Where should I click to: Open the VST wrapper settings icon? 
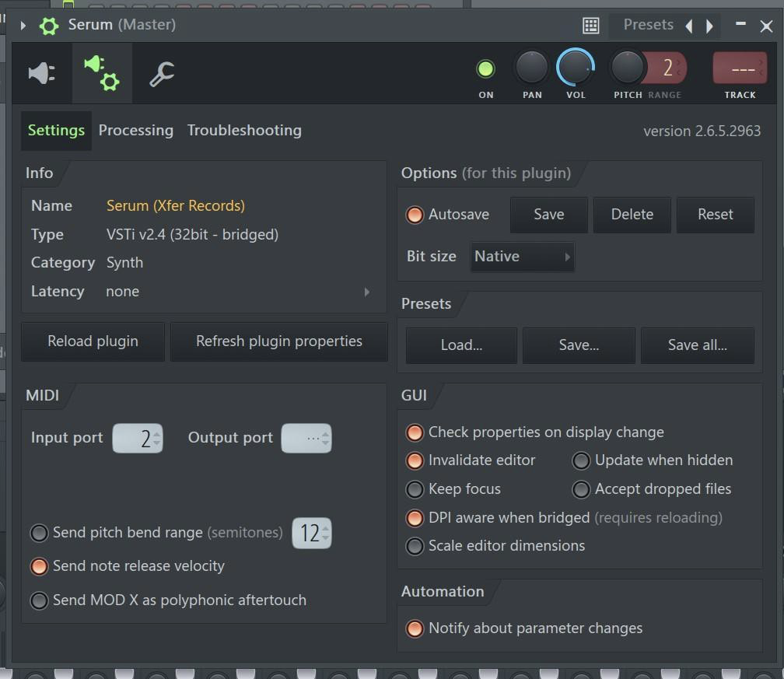[102, 73]
